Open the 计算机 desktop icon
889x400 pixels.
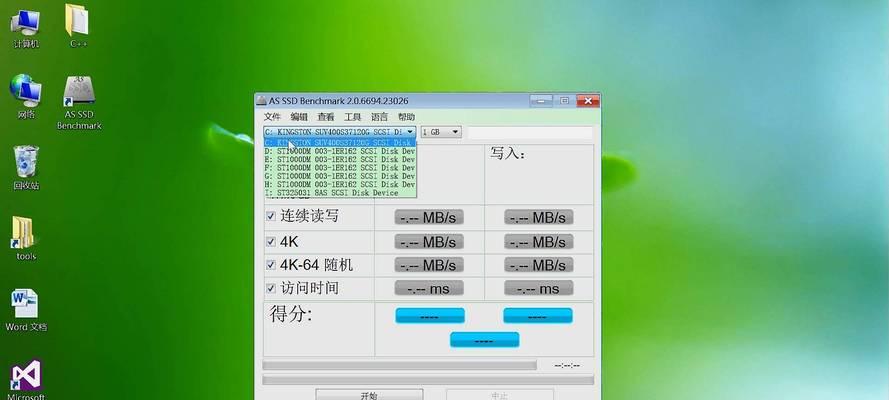tap(25, 27)
